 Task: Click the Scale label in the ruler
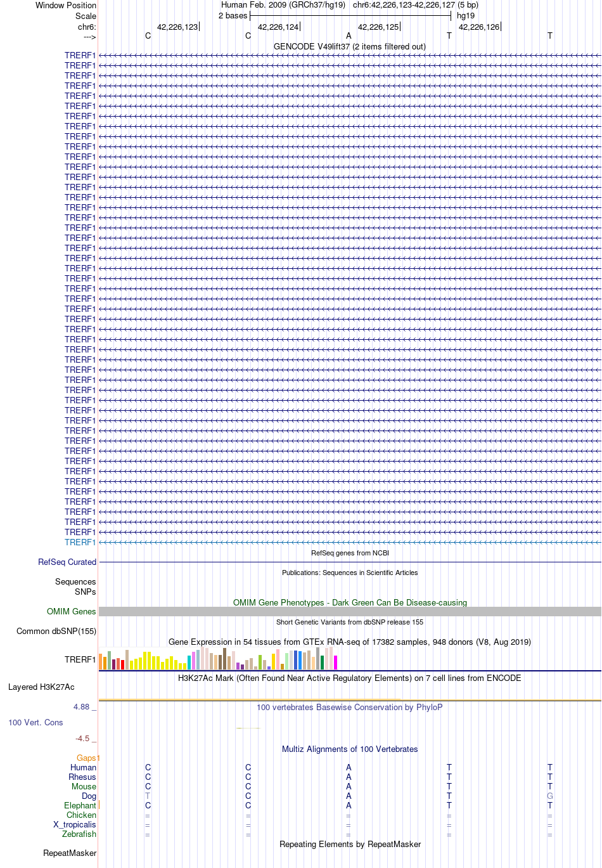pyautogui.click(x=86, y=16)
